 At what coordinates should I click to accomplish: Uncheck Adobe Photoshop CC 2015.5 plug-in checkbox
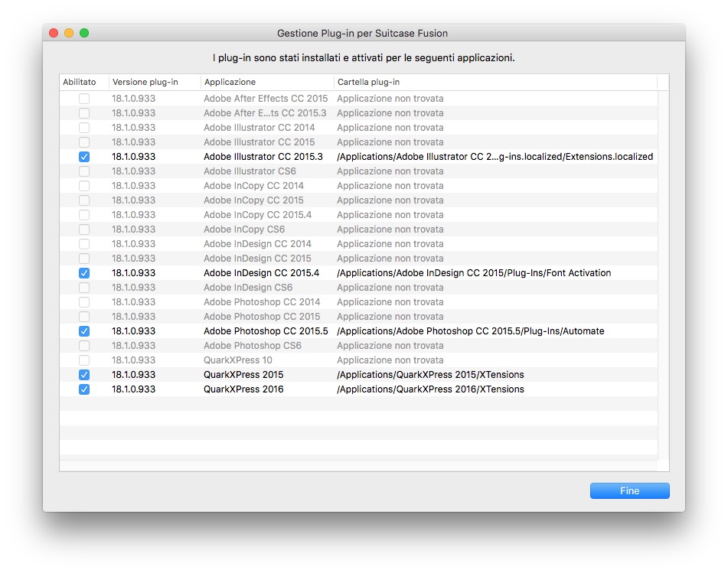84,331
